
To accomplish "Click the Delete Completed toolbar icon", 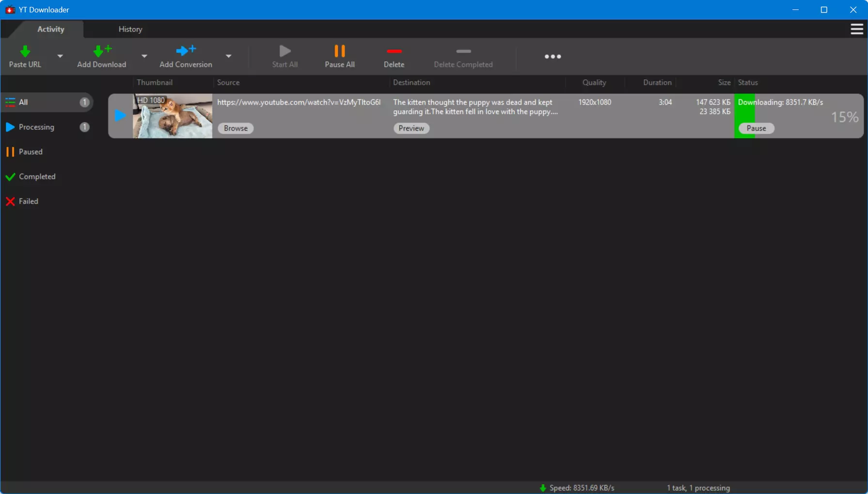I will pyautogui.click(x=463, y=51).
